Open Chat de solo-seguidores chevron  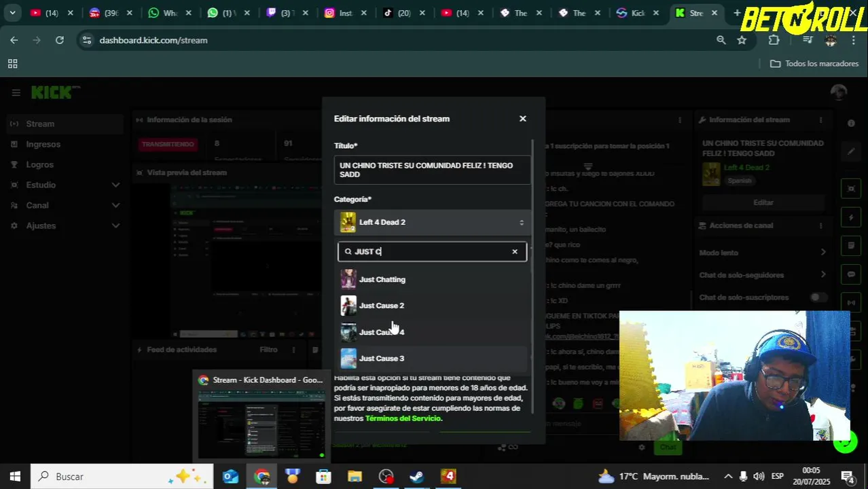pos(823,275)
